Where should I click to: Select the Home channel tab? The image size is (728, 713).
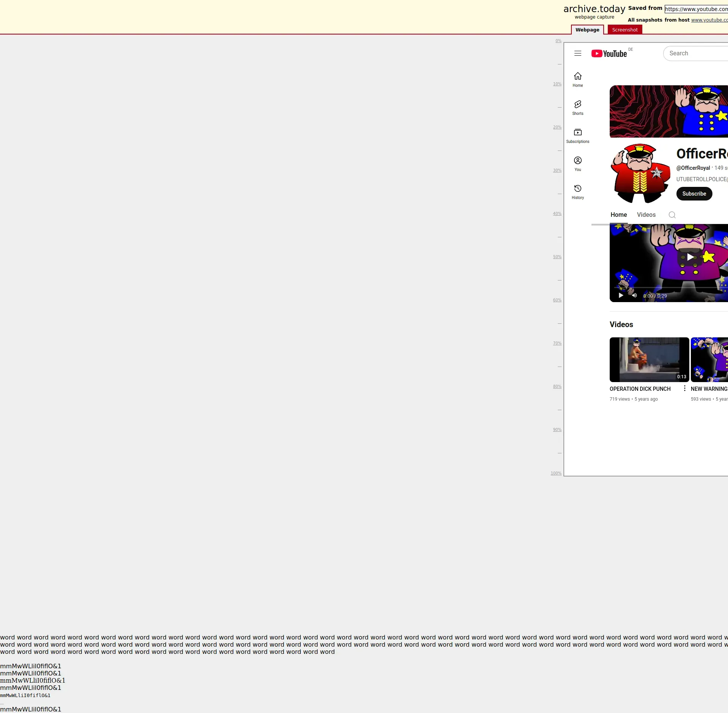[x=618, y=215]
